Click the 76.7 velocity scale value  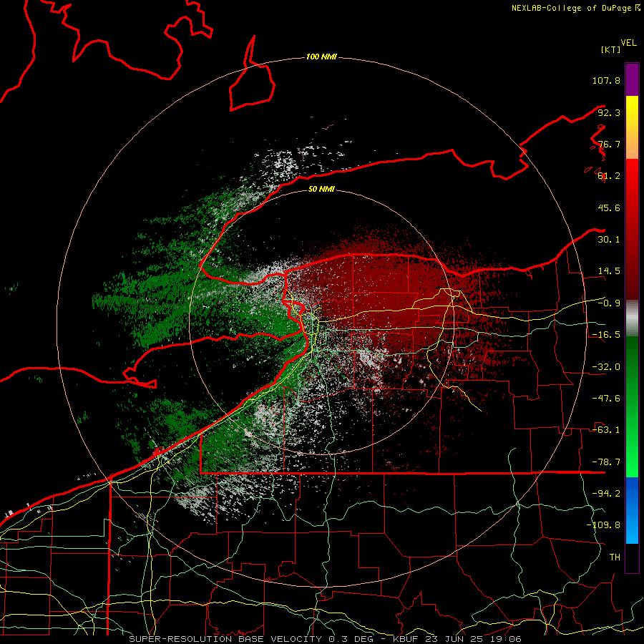tap(609, 144)
